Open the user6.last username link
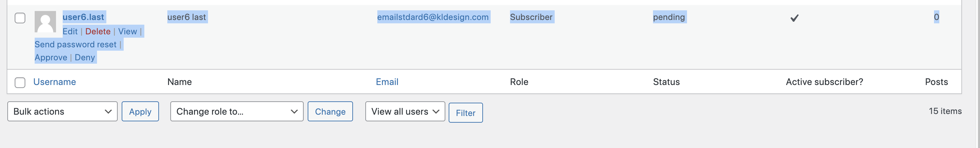The height and width of the screenshot is (148, 980). coord(83,17)
